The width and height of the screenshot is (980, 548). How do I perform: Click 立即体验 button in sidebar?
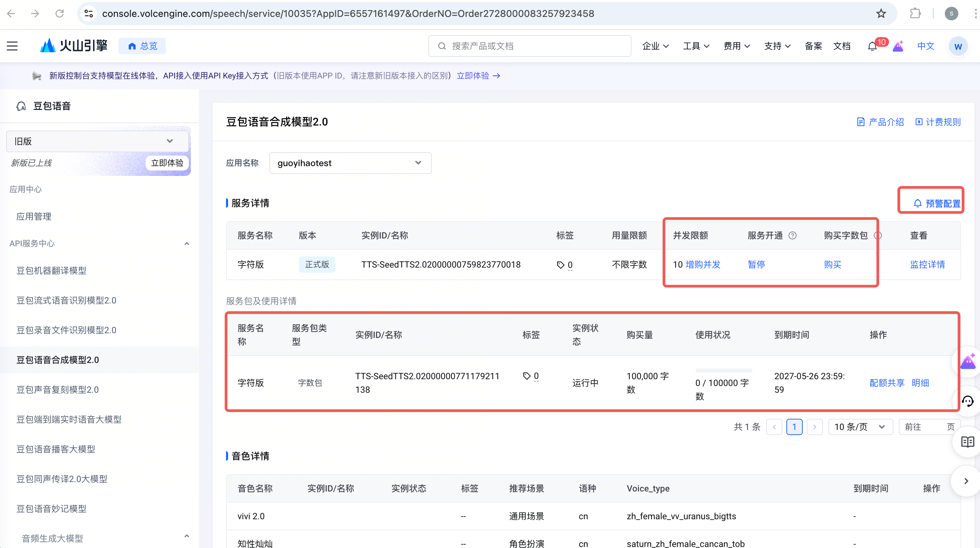[167, 163]
